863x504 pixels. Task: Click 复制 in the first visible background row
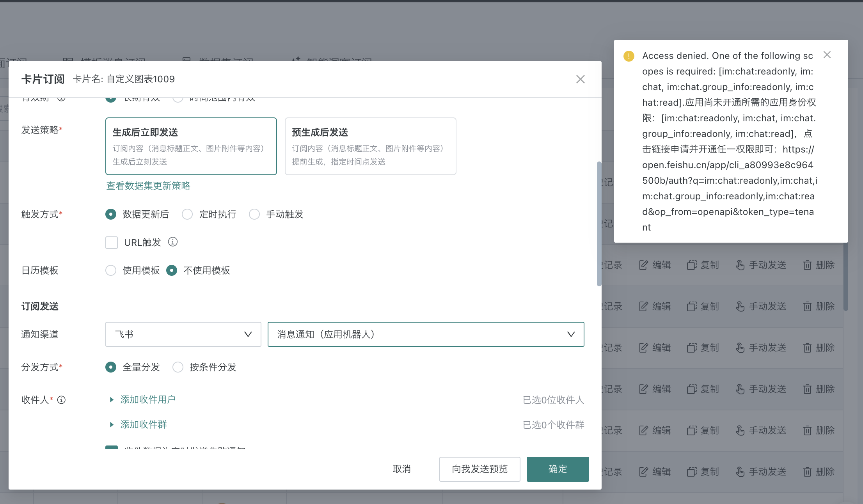703,265
